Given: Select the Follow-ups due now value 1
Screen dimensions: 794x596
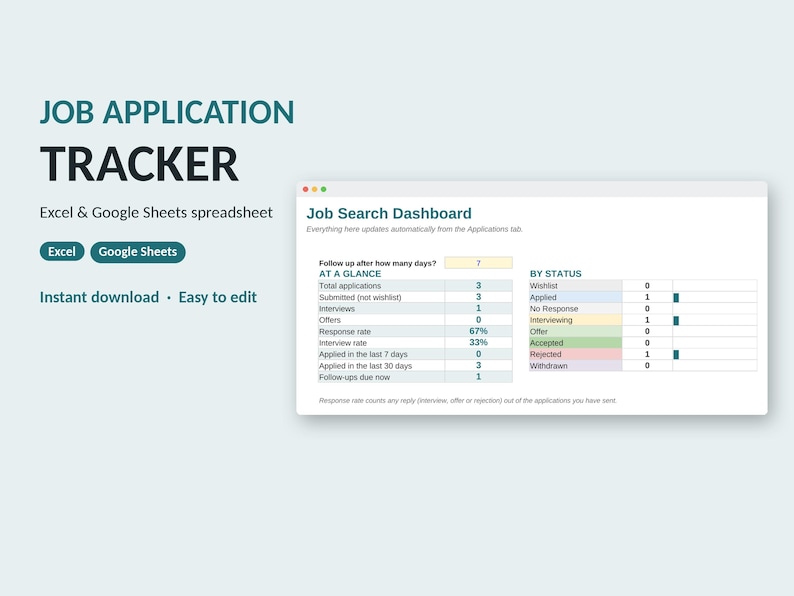Looking at the screenshot, I should click(479, 377).
